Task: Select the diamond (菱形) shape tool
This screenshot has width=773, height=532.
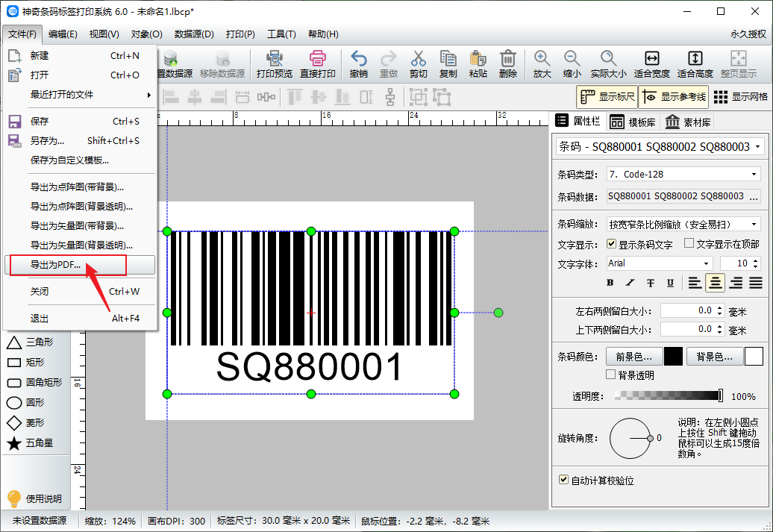Action: (x=25, y=423)
